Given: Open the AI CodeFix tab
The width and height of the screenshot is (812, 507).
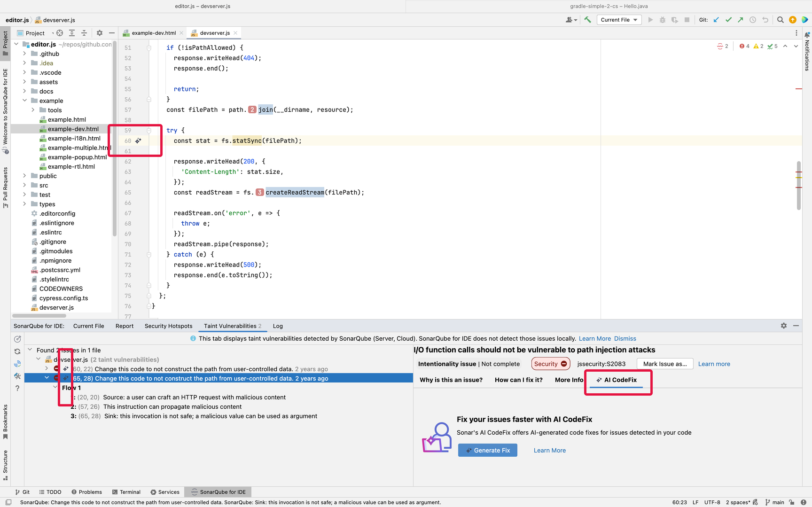Looking at the screenshot, I should pyautogui.click(x=617, y=380).
